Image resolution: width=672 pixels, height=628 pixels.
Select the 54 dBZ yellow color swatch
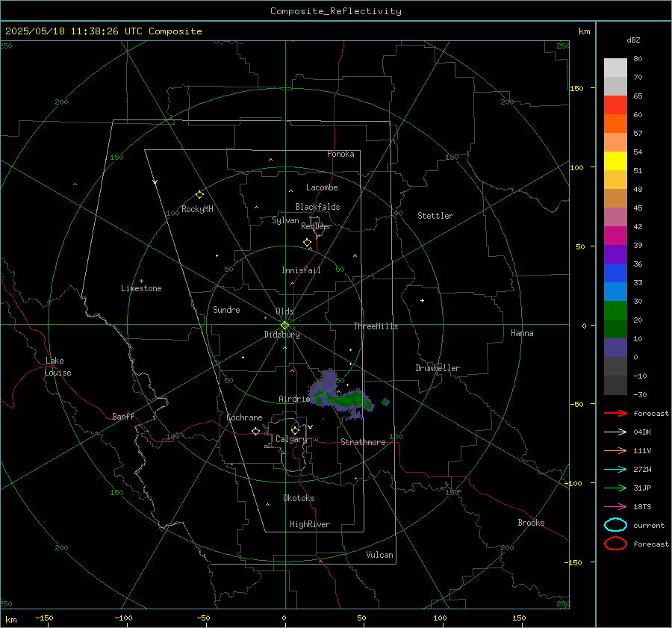[615, 161]
